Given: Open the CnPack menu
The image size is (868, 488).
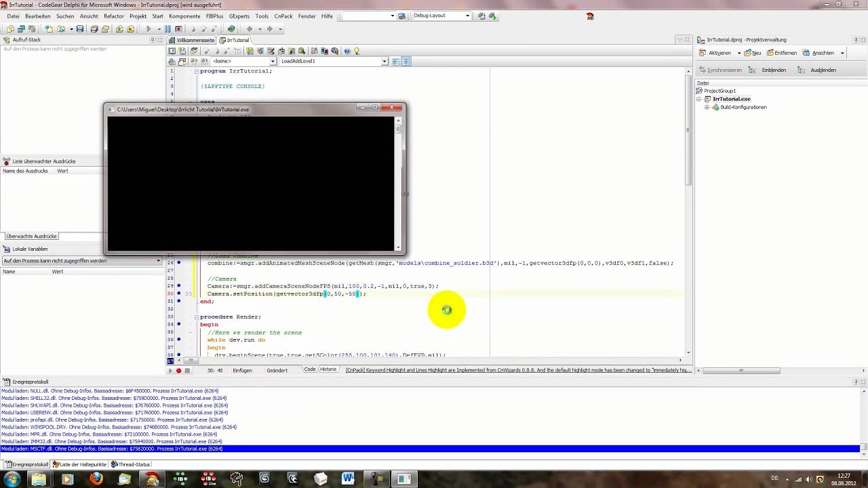Looking at the screenshot, I should point(283,16).
